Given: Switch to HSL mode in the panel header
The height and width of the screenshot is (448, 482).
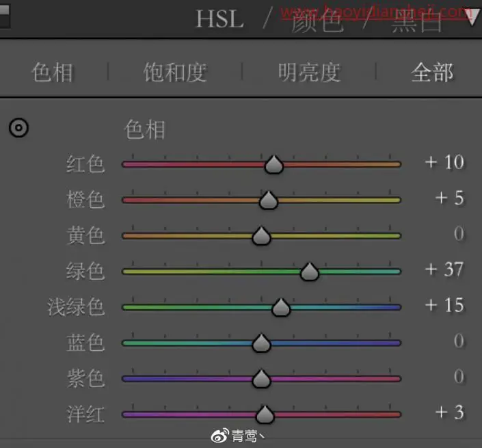Looking at the screenshot, I should pyautogui.click(x=220, y=18).
